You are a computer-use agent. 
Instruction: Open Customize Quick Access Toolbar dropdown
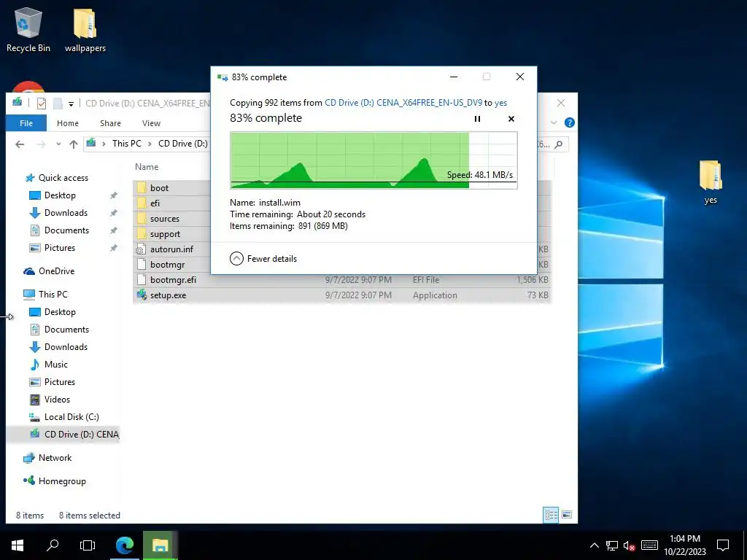click(x=71, y=104)
